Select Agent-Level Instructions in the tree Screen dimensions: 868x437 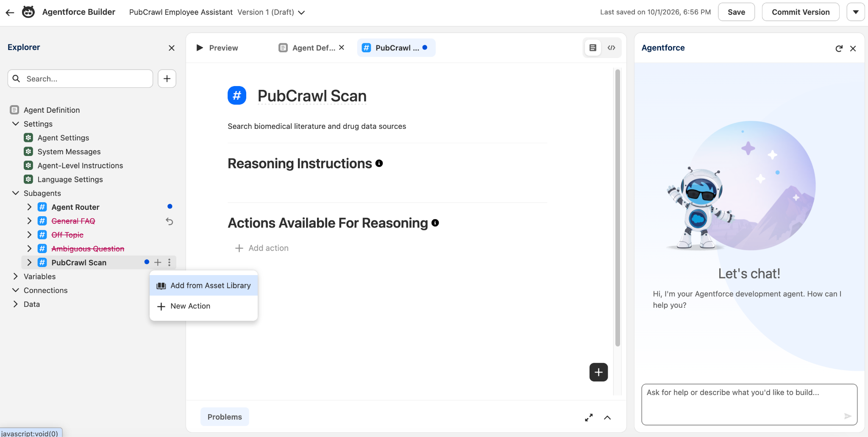pos(80,165)
